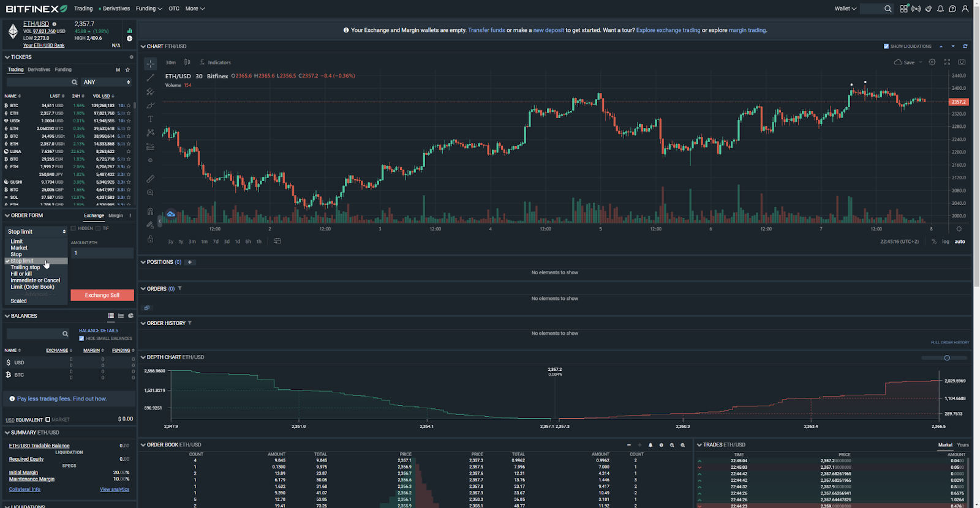The width and height of the screenshot is (980, 508).
Task: Collapse the Tickers panel
Action: 7,57
